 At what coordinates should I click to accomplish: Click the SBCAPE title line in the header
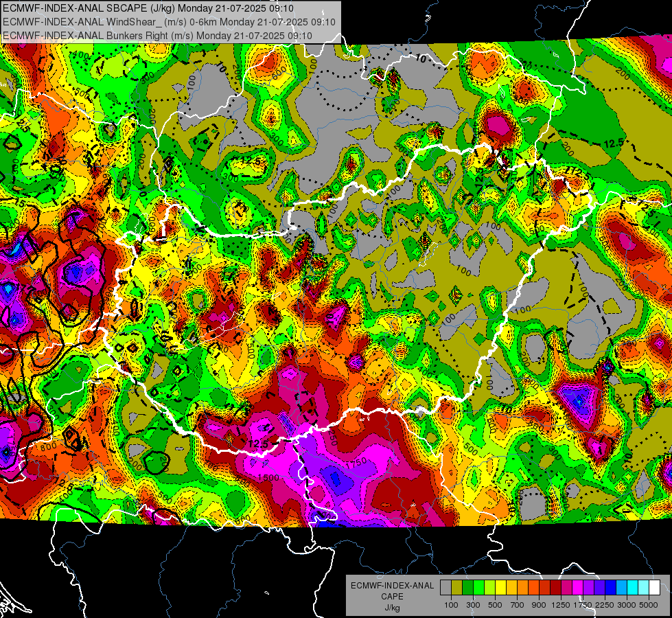click(148, 8)
